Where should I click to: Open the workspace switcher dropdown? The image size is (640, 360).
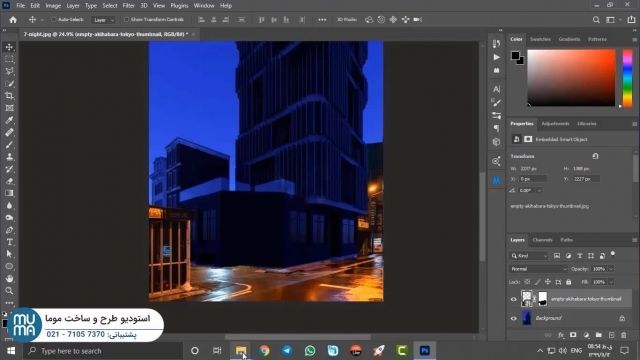pyautogui.click(x=612, y=20)
